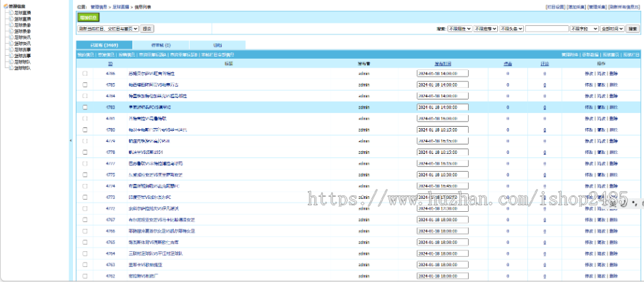644x282 pixels.
Task: Open the 刷新所有信息JS link
Action: (x=624, y=7)
